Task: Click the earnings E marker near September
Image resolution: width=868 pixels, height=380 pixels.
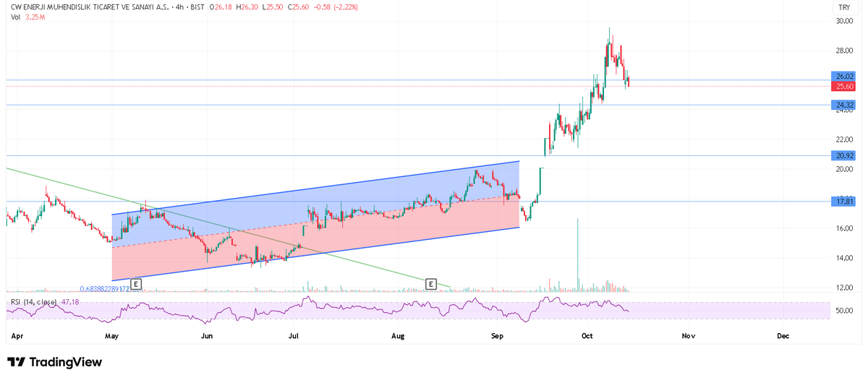Action: [431, 284]
